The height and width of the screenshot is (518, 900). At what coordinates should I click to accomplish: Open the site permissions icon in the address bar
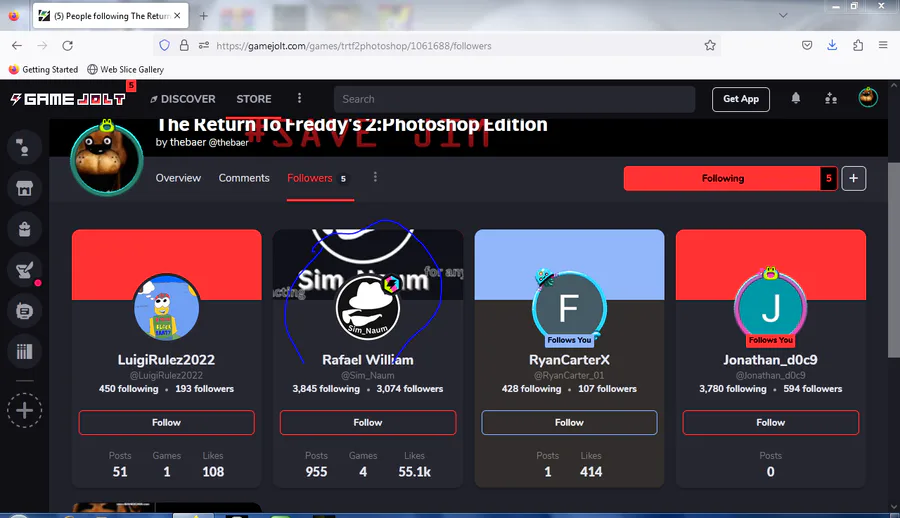click(204, 45)
